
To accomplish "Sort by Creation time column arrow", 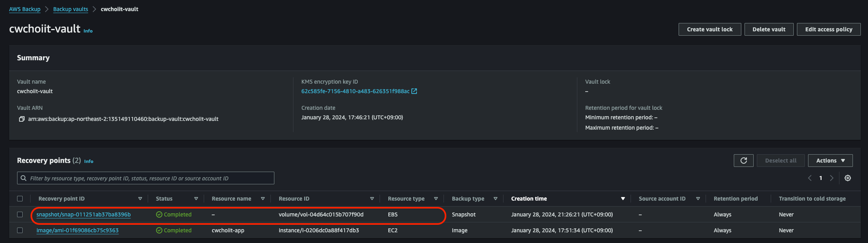I will (x=623, y=199).
